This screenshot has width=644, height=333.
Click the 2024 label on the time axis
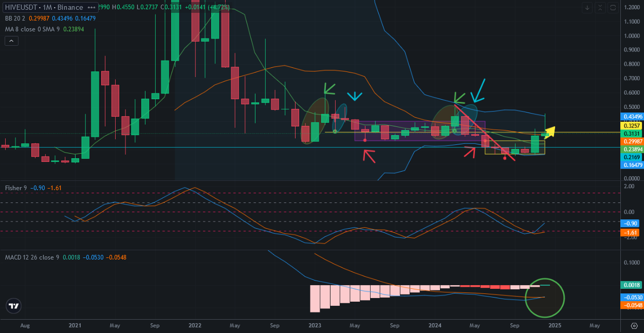click(435, 325)
